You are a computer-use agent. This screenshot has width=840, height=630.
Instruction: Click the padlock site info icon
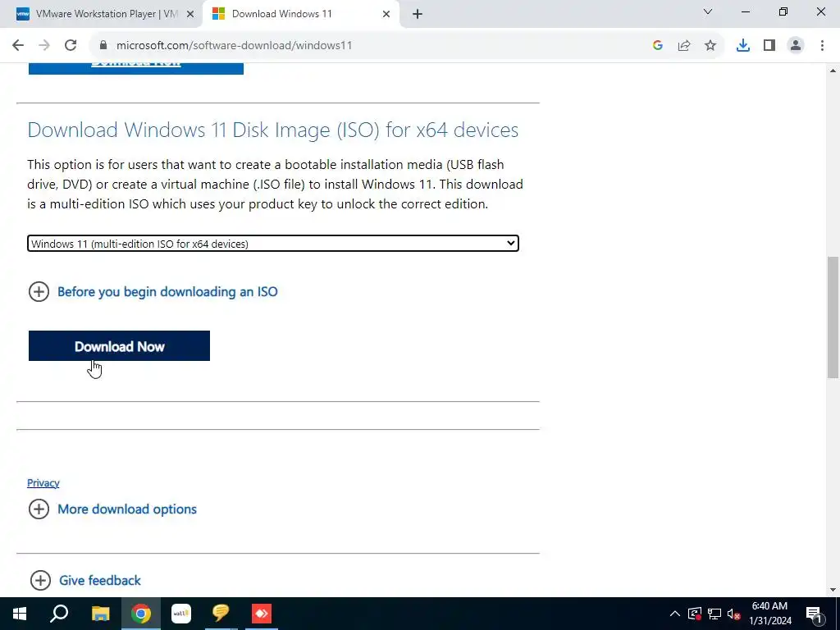coord(103,46)
